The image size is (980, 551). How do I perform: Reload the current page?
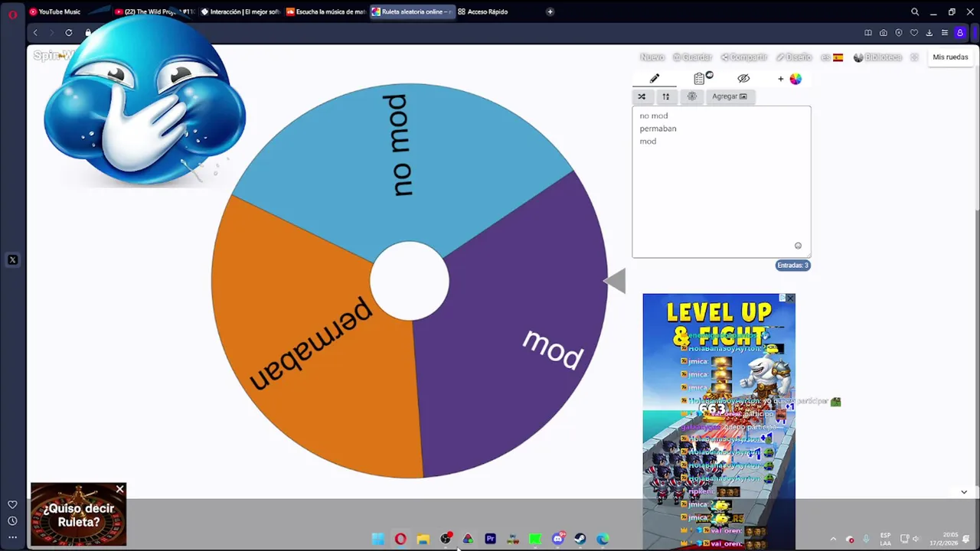69,33
